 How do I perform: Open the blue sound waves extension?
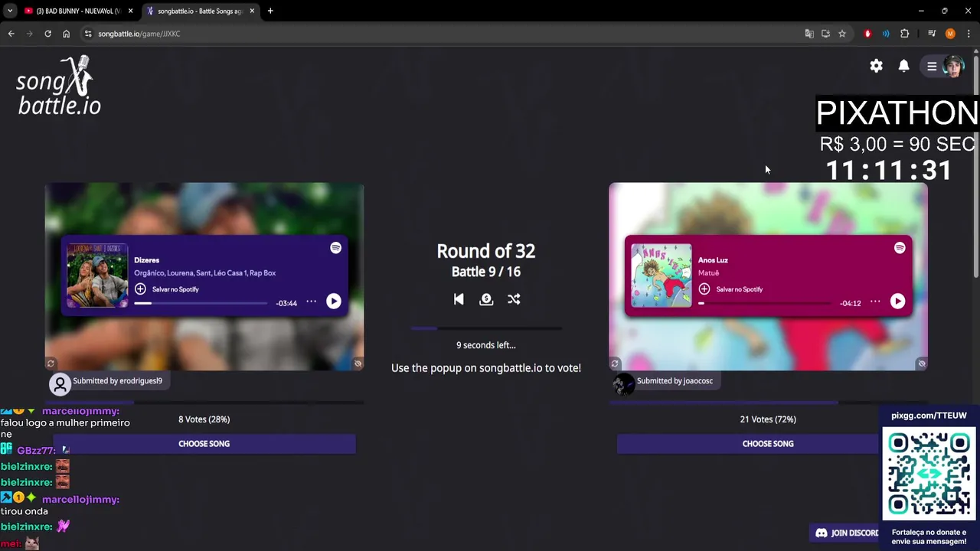tap(886, 34)
